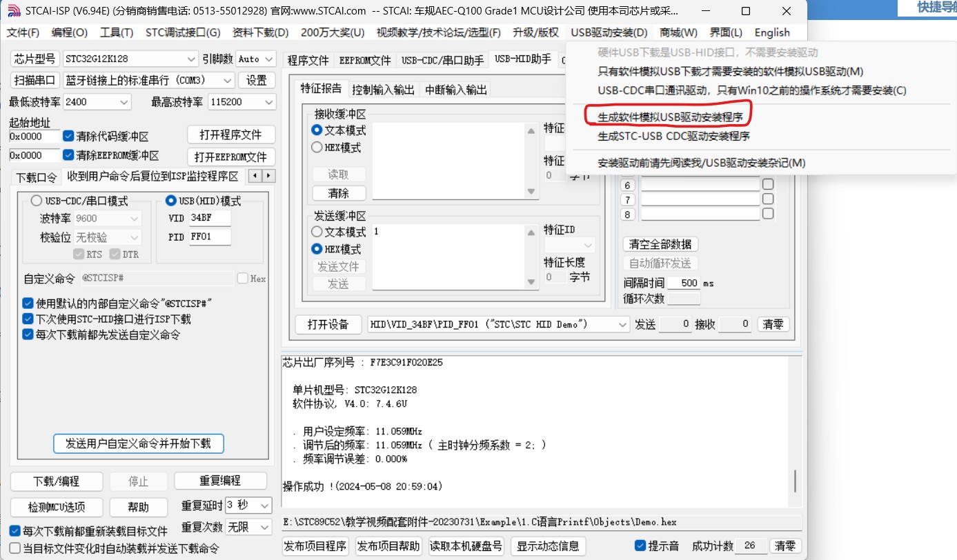
Task: Click the PID input field FF01
Action: tap(210, 237)
